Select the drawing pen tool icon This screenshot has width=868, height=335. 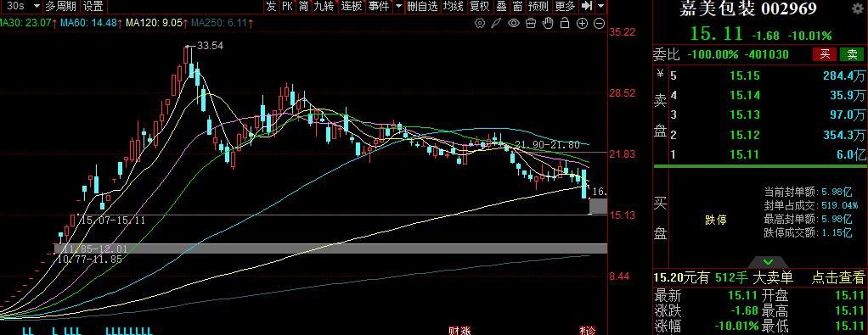[497, 23]
